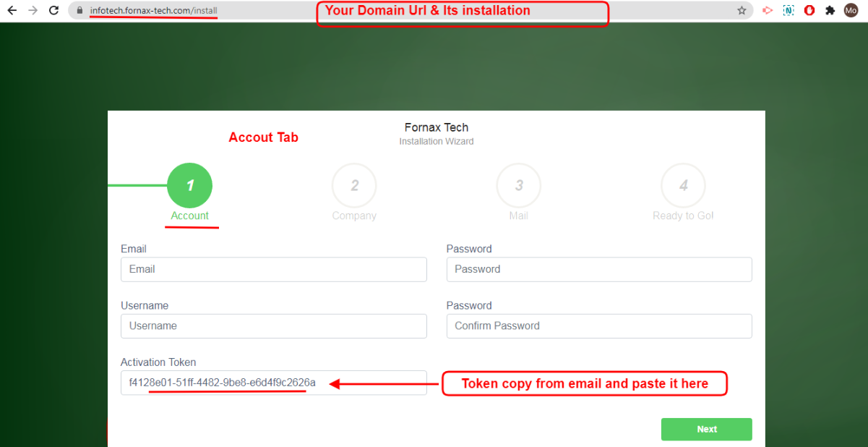The image size is (868, 447).
Task: Click the Mail step label
Action: click(x=519, y=216)
